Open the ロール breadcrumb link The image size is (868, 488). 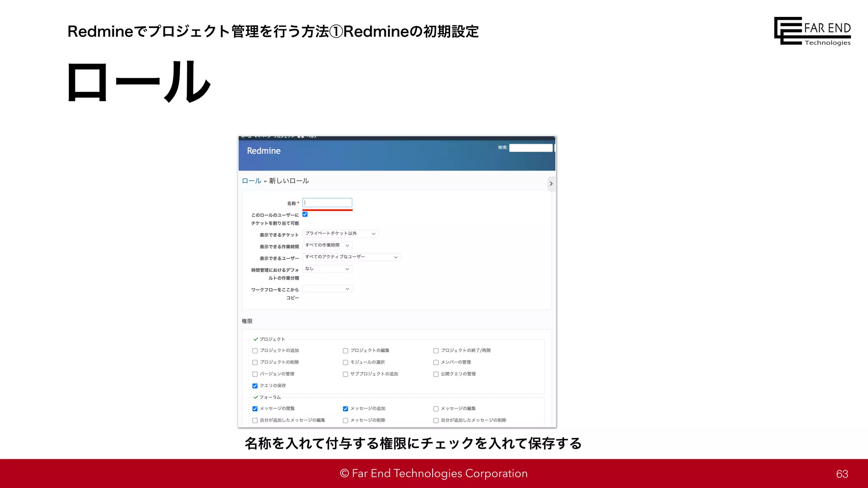pos(251,181)
